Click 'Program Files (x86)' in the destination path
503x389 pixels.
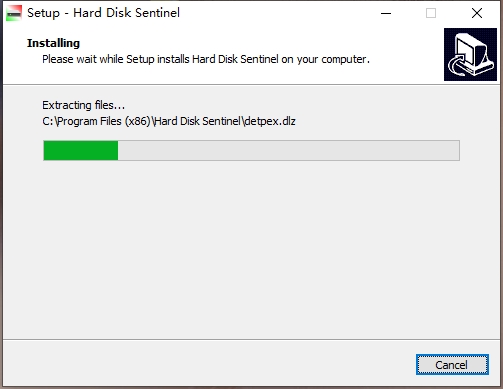(104, 121)
